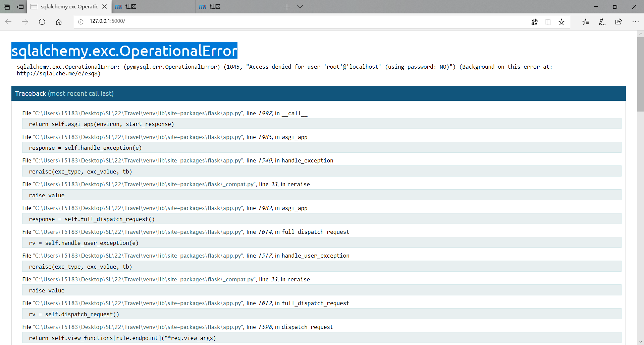The width and height of the screenshot is (644, 345).
Task: Click file line 1540 in handle_exception
Action: click(178, 160)
